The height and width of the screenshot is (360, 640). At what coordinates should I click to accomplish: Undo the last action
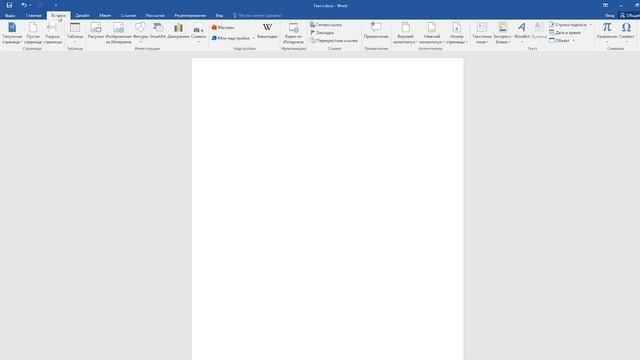tap(24, 5)
